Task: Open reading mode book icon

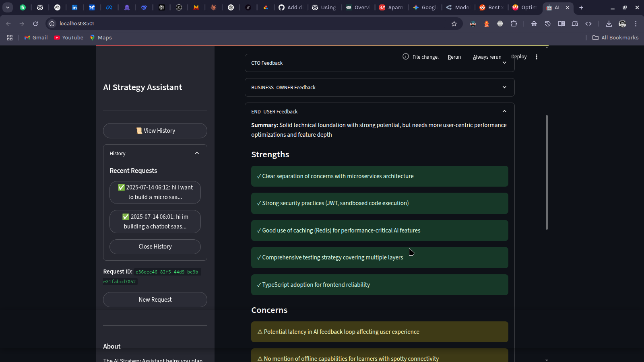Action: [561, 24]
